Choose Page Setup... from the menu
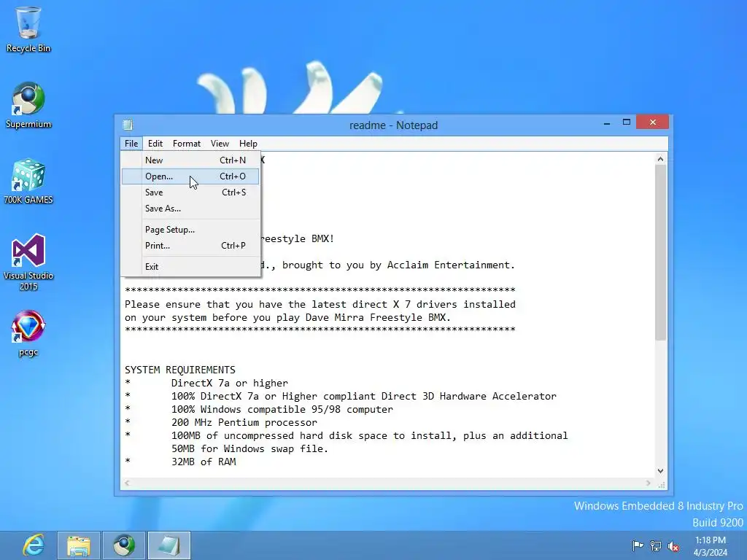This screenshot has width=747, height=560. coord(190,230)
